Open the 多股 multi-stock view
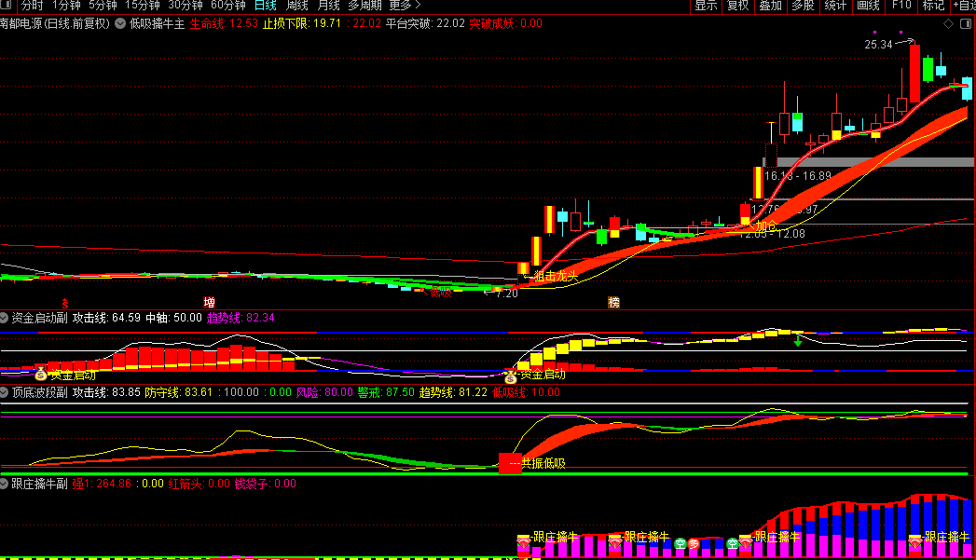976x560 pixels. (803, 6)
